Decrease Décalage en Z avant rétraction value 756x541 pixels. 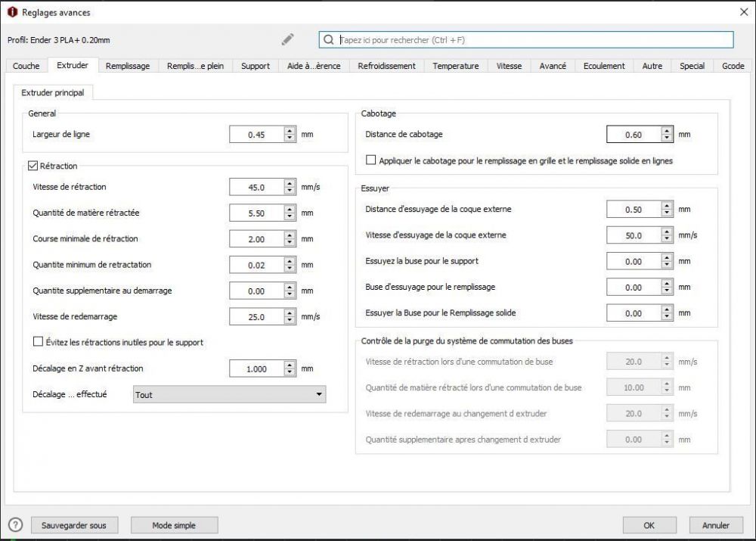[x=290, y=372]
